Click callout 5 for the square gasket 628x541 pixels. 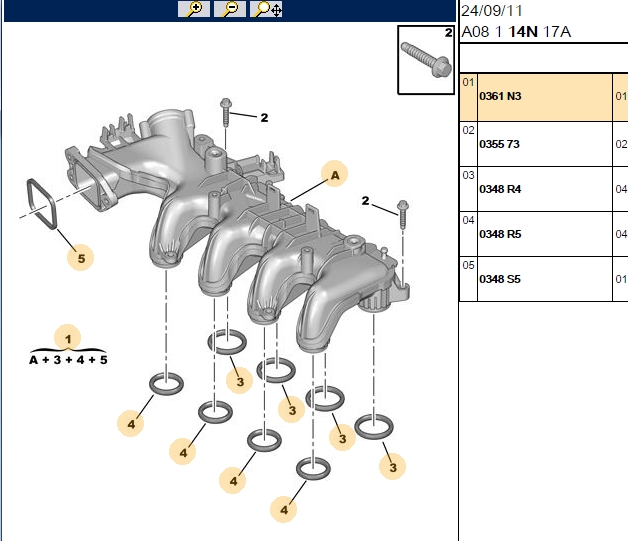81,258
